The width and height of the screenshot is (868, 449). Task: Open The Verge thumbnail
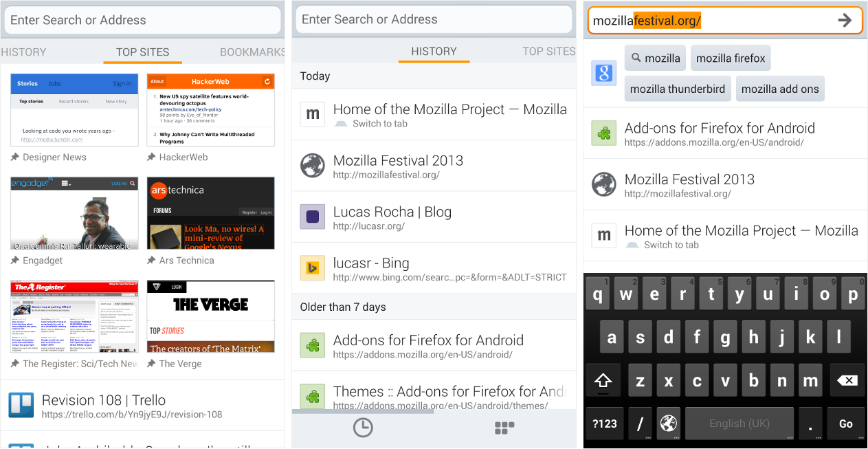click(x=211, y=316)
